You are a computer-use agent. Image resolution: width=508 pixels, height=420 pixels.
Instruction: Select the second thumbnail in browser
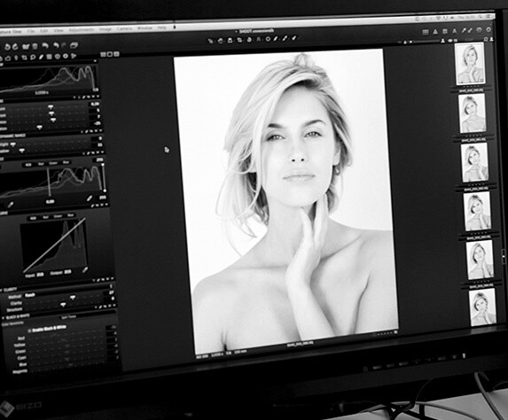(x=473, y=113)
